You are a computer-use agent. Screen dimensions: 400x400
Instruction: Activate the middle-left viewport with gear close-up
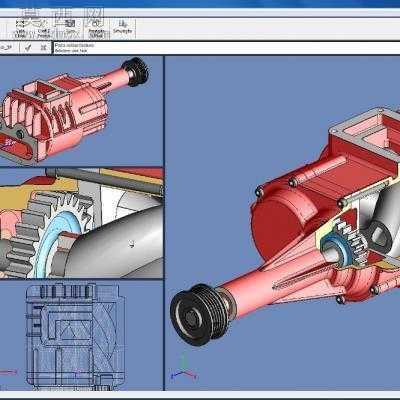[81, 223]
